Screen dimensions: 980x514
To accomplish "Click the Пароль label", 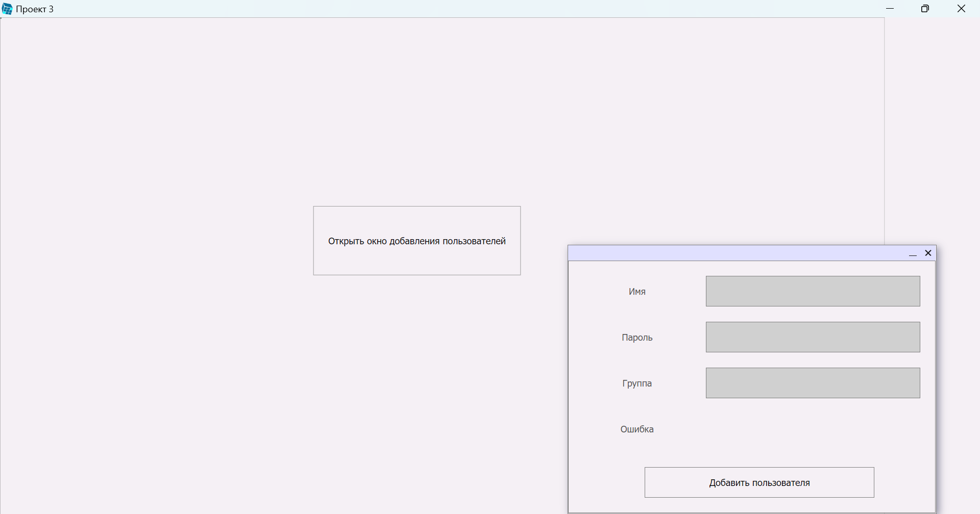I will [637, 338].
